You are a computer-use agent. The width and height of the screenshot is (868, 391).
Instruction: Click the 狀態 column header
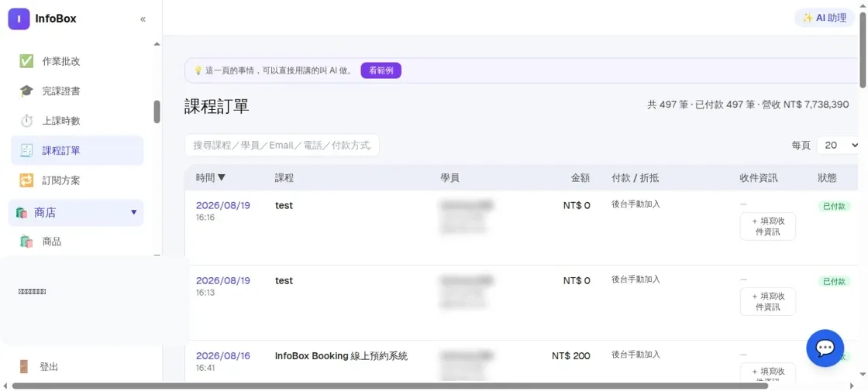tap(827, 178)
